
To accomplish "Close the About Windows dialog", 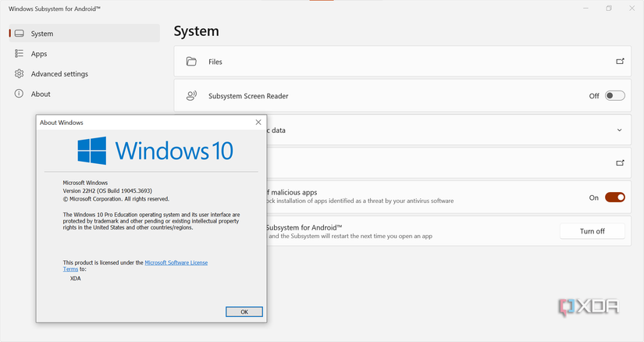I will click(x=258, y=123).
